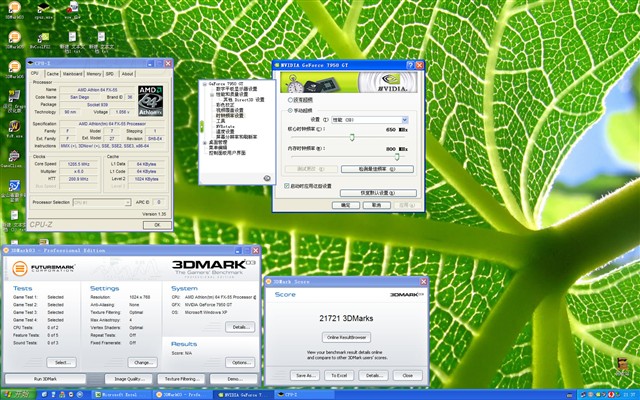Open Texture Filtering... in 3DMark03
Screen dimensions: 640x400
181,379
